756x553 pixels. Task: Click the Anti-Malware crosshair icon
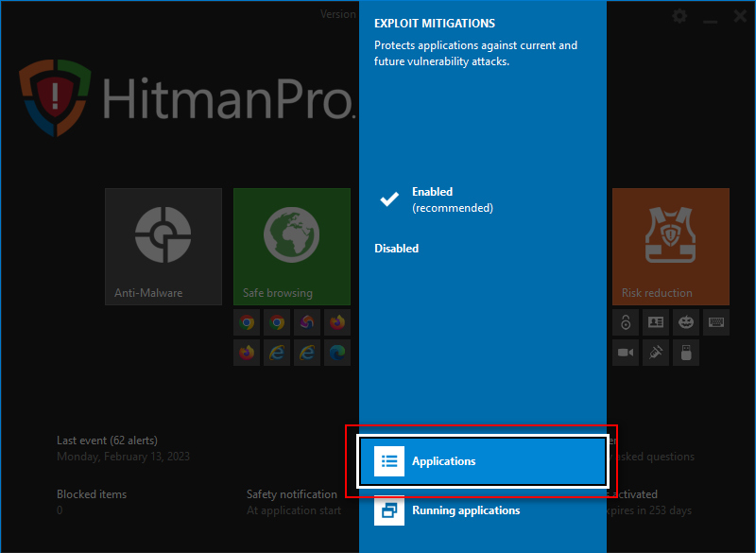(163, 234)
